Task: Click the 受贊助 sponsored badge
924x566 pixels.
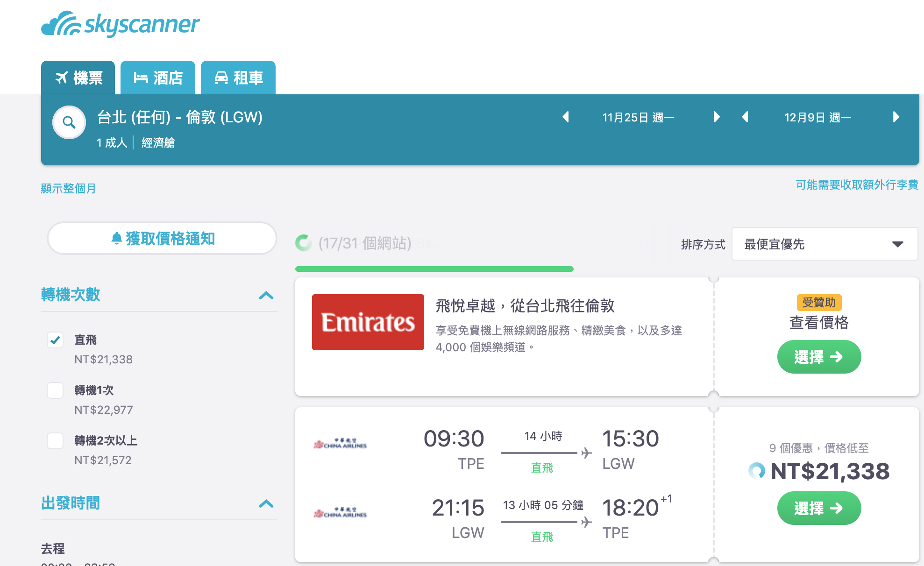Action: coord(819,303)
